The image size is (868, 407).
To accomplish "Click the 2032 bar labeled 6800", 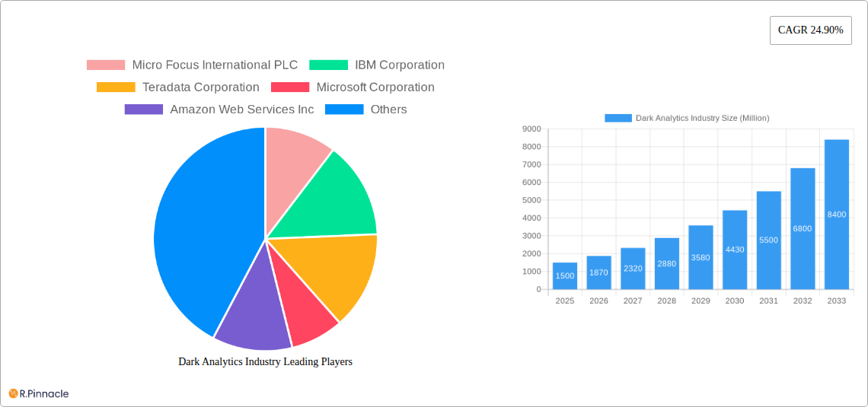I will click(x=803, y=228).
